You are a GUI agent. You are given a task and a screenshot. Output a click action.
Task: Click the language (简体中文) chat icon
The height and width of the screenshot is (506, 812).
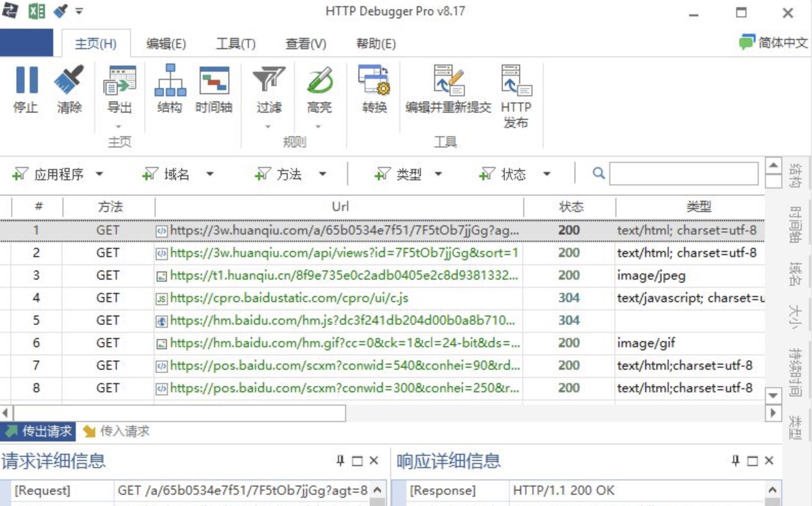click(746, 42)
